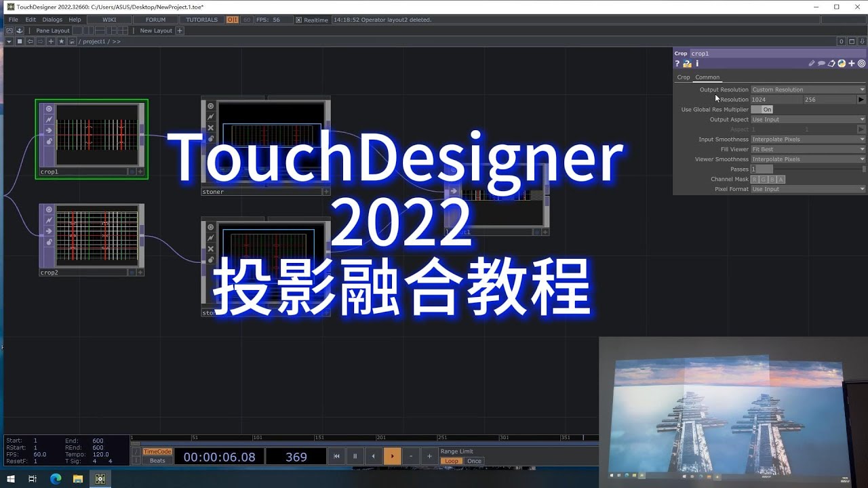This screenshot has height=488, width=868.
Task: Open Input Smoothness dropdown
Action: (808, 139)
